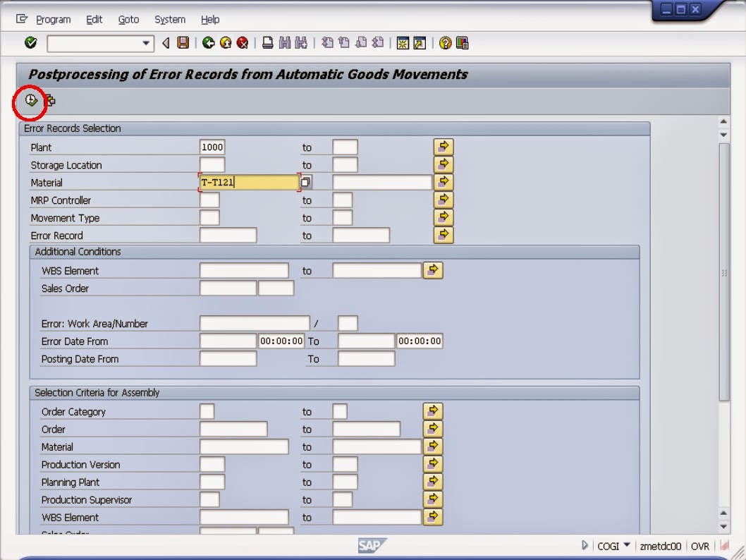
Task: Click OVR mode indicator in status bar
Action: pyautogui.click(x=699, y=545)
